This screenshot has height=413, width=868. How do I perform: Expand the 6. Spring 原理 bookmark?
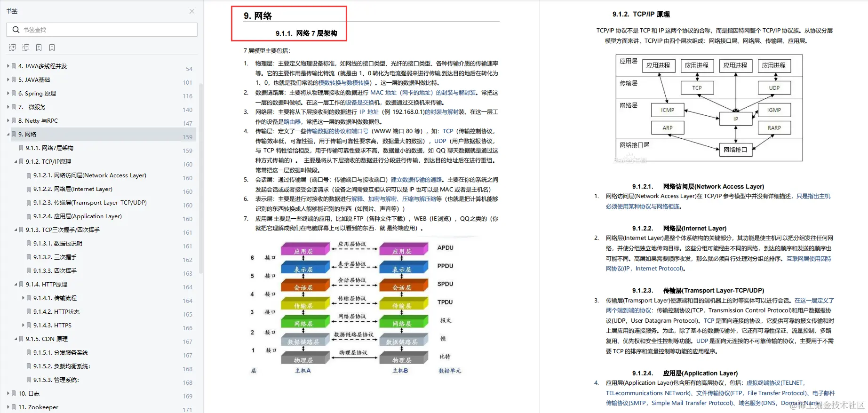tap(8, 93)
